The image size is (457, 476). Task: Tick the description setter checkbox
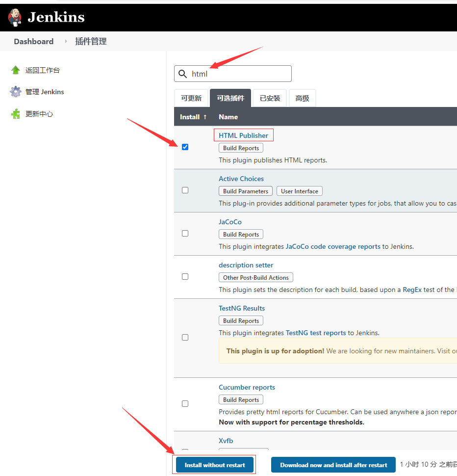185,276
